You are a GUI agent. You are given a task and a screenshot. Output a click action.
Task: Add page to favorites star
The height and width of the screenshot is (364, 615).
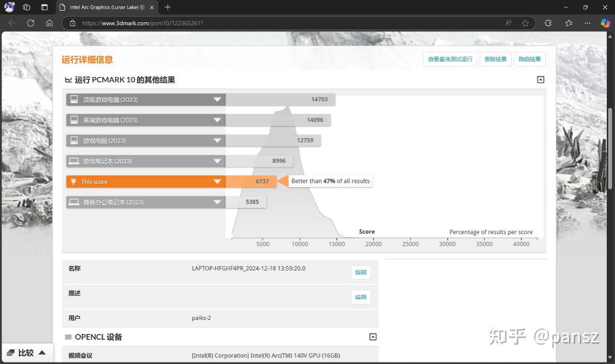tap(525, 23)
